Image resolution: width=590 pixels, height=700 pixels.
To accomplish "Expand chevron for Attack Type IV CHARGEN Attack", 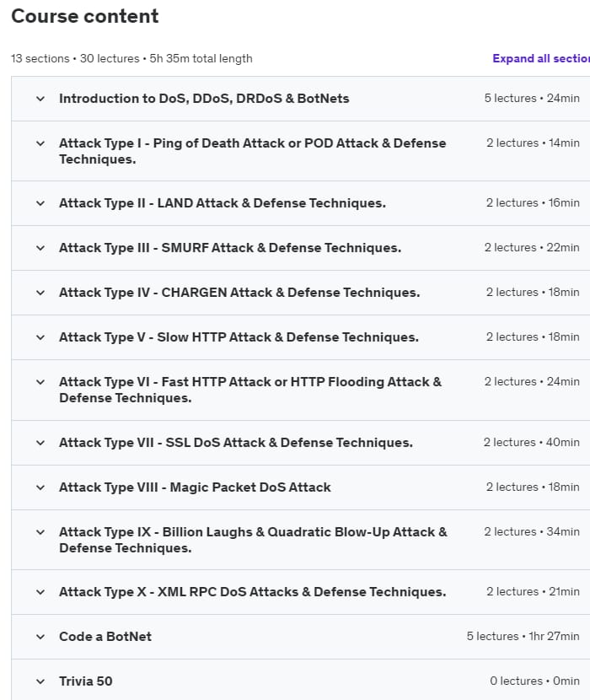I will point(40,293).
